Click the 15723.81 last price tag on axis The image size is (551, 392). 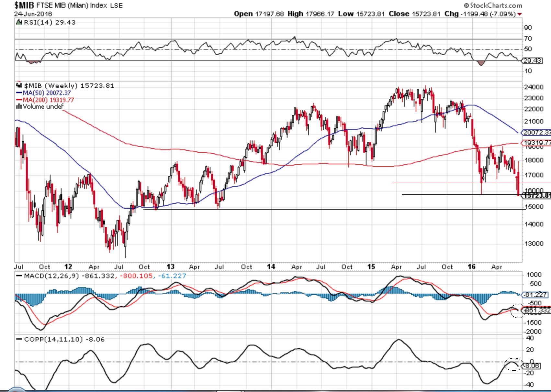point(536,195)
